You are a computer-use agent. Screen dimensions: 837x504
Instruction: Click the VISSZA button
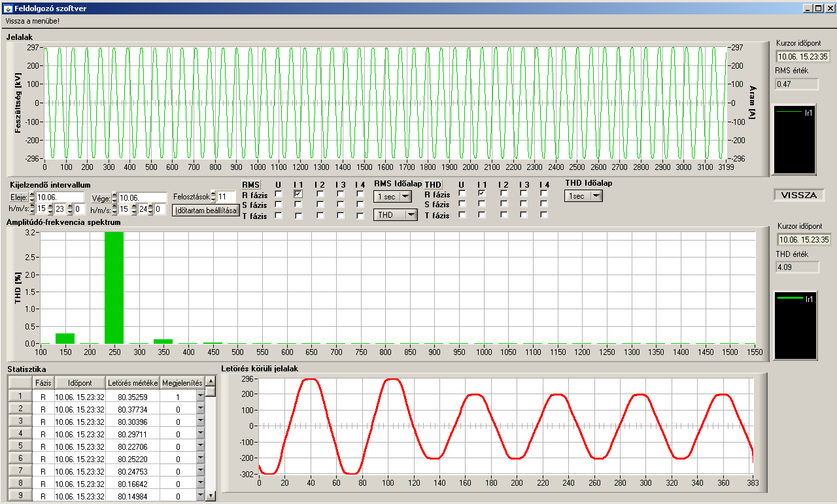point(799,195)
